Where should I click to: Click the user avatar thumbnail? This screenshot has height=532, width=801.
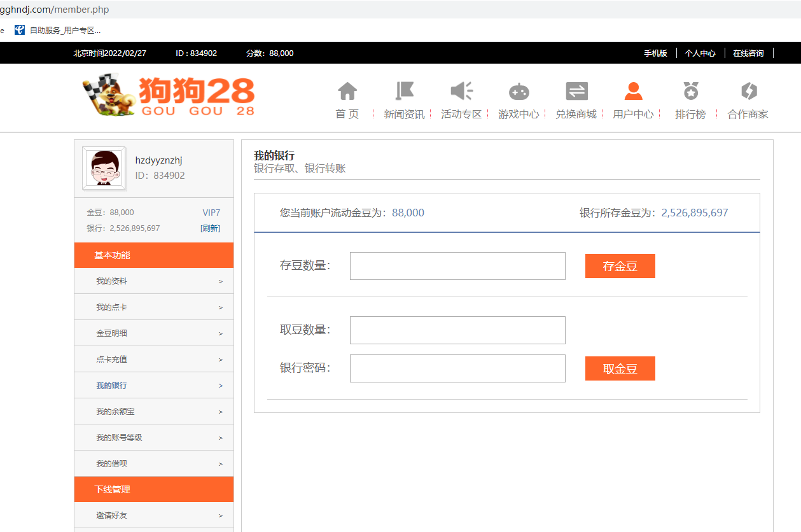[x=104, y=169]
